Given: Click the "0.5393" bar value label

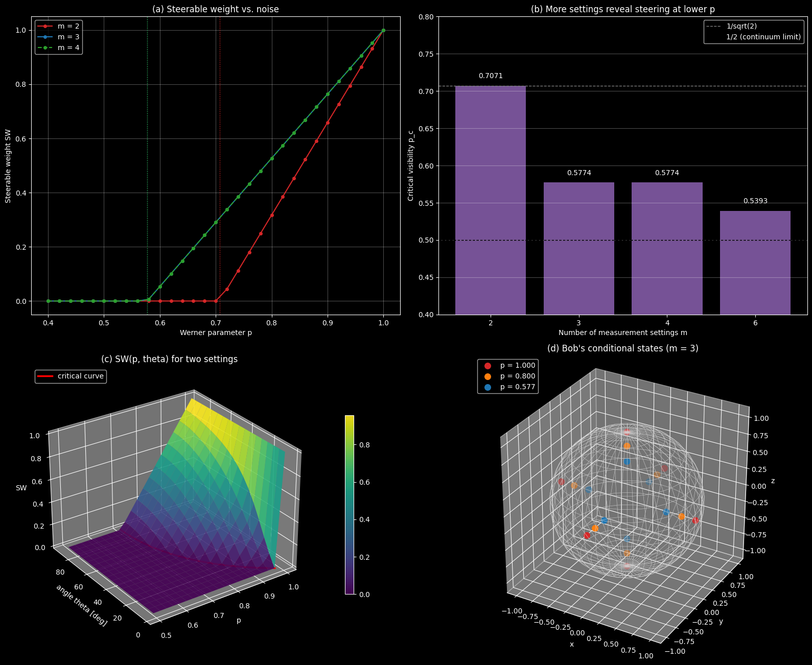Looking at the screenshot, I should click(x=755, y=201).
